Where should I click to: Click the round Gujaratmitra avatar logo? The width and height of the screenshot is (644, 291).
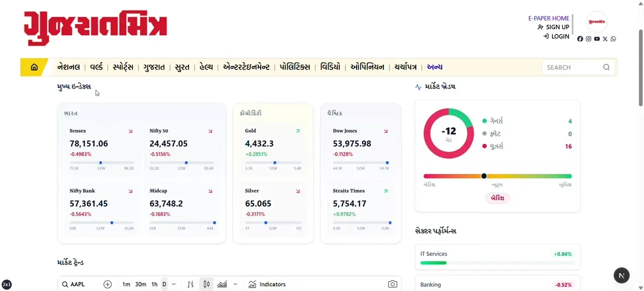(597, 22)
